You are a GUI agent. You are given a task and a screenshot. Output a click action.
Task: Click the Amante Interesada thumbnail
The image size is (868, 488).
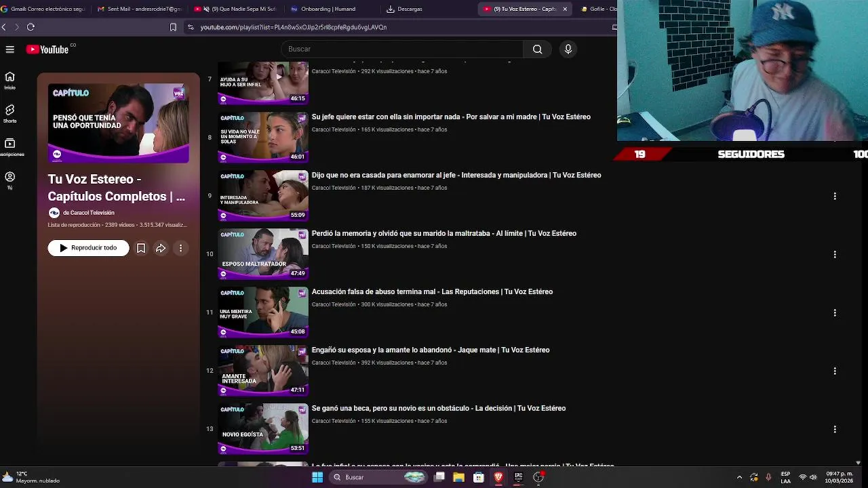[263, 371]
